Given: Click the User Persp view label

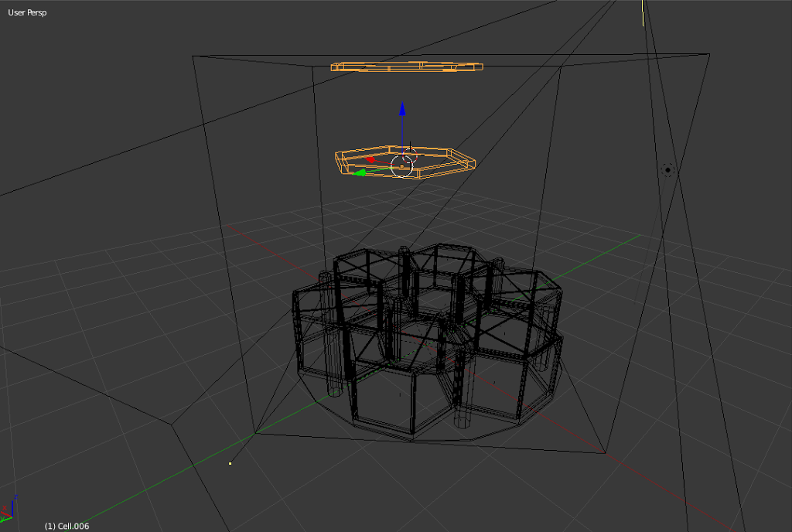Looking at the screenshot, I should coord(27,13).
